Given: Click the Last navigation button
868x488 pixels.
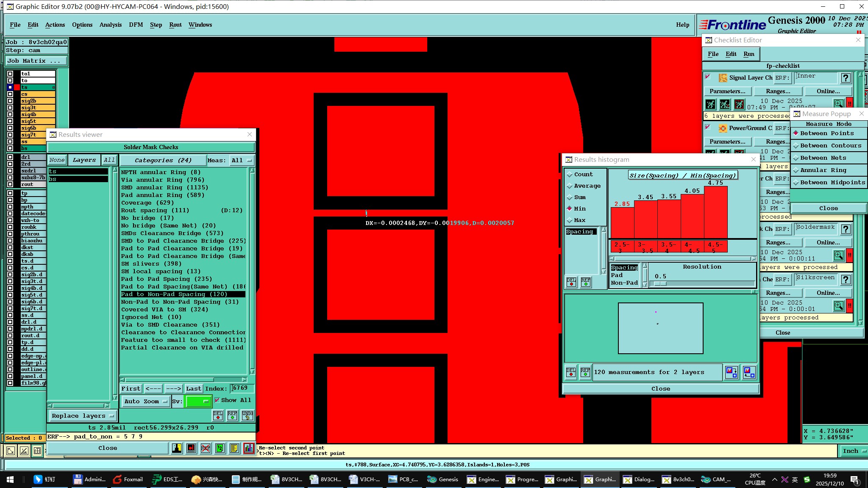Looking at the screenshot, I should (x=193, y=388).
